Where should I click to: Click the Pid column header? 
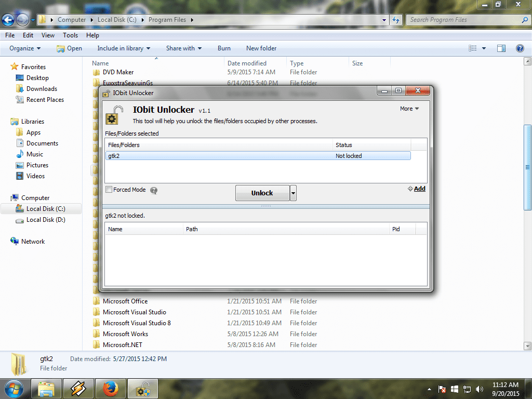[x=403, y=229]
